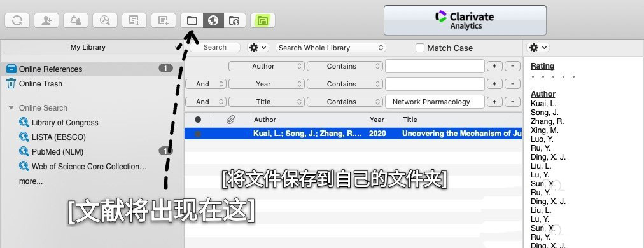Open the Contains dropdown in Year row
Viewport: 644px width, 248px height.
tap(345, 84)
